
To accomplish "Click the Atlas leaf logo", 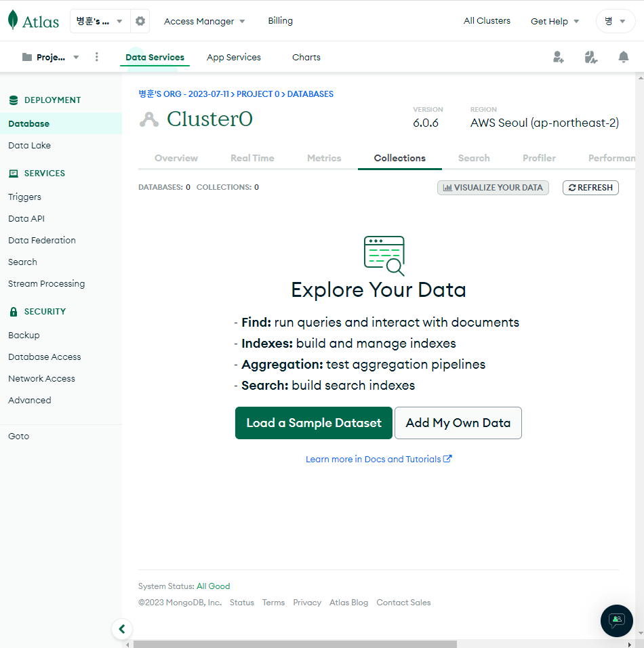I will click(x=14, y=20).
